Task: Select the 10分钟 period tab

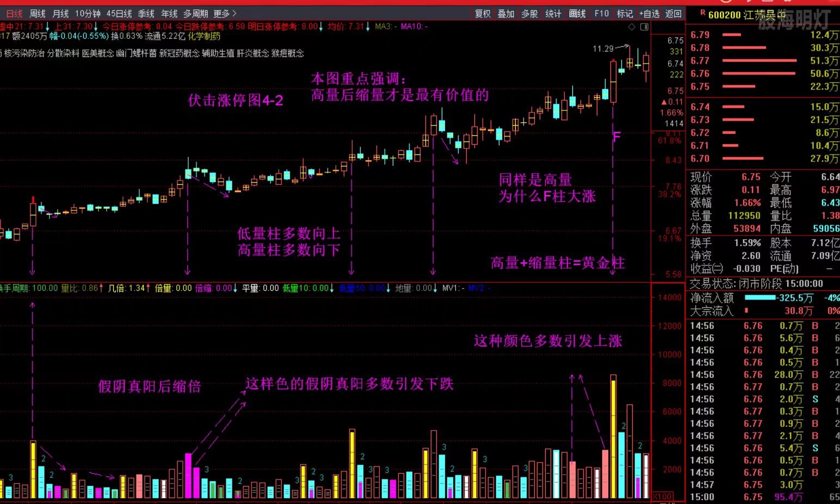Action: (x=88, y=14)
